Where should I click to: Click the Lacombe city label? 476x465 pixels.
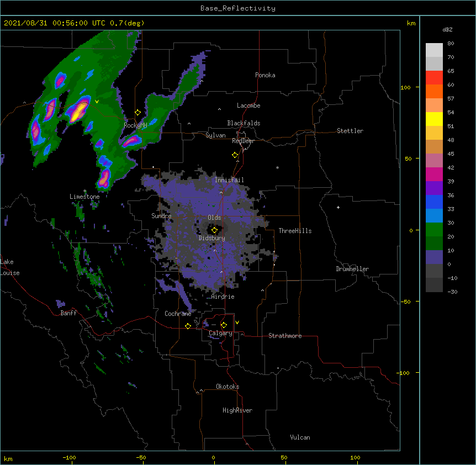248,105
